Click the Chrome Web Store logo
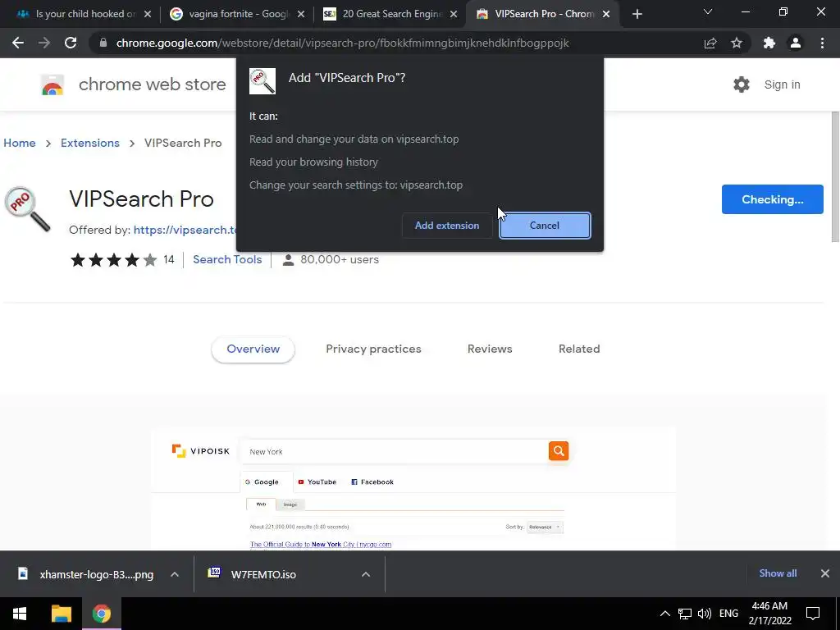Screen dimensions: 840x630 click(x=52, y=84)
